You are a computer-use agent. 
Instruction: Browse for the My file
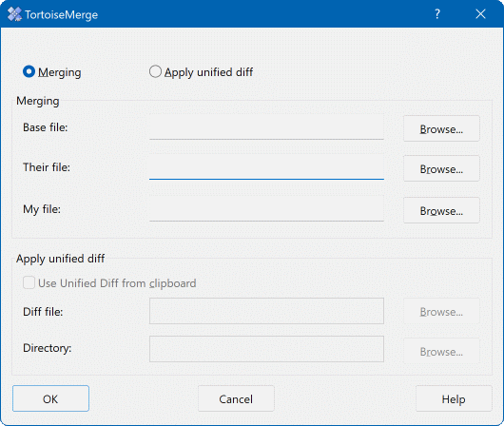(x=441, y=210)
